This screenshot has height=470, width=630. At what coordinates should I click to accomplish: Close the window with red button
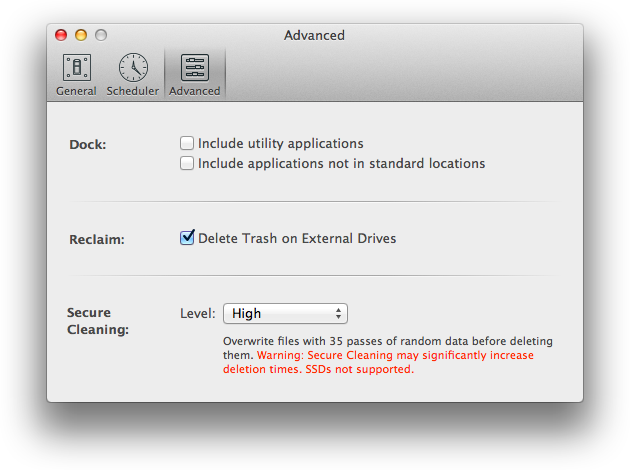point(61,35)
